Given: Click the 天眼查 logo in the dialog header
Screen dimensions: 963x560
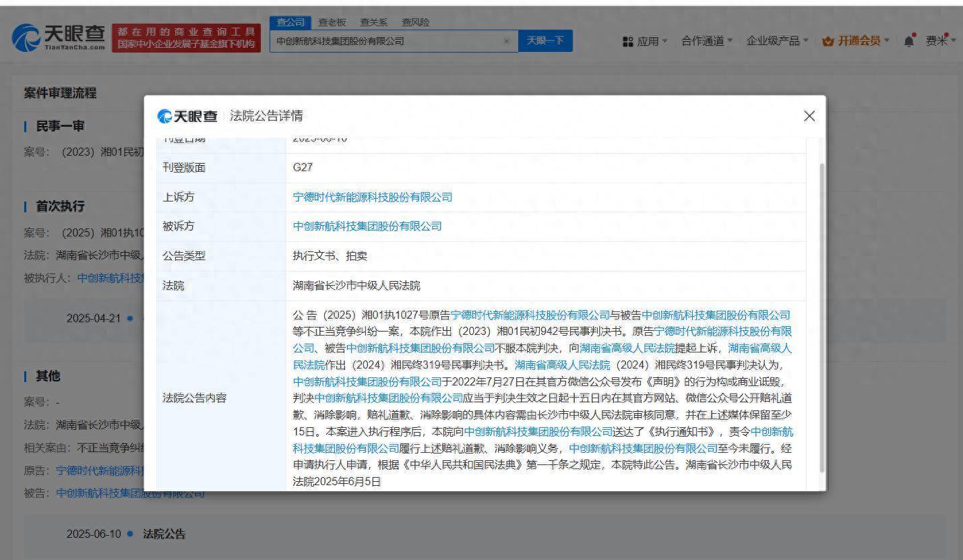Looking at the screenshot, I should (188, 116).
